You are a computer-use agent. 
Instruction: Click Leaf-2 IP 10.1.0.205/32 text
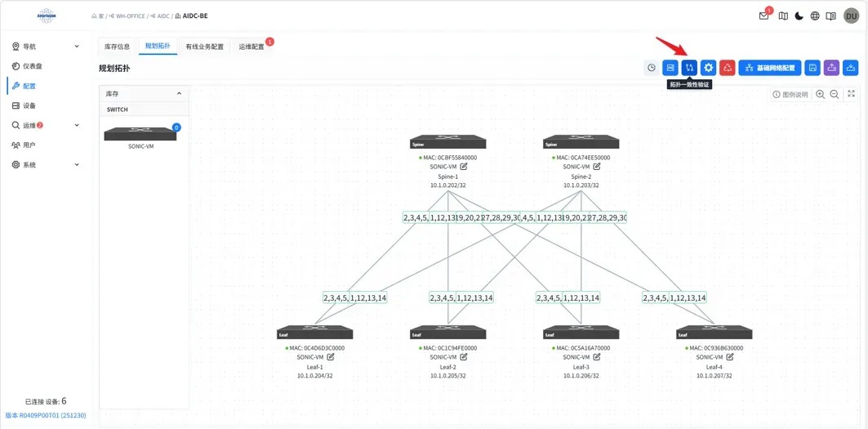pyautogui.click(x=447, y=376)
